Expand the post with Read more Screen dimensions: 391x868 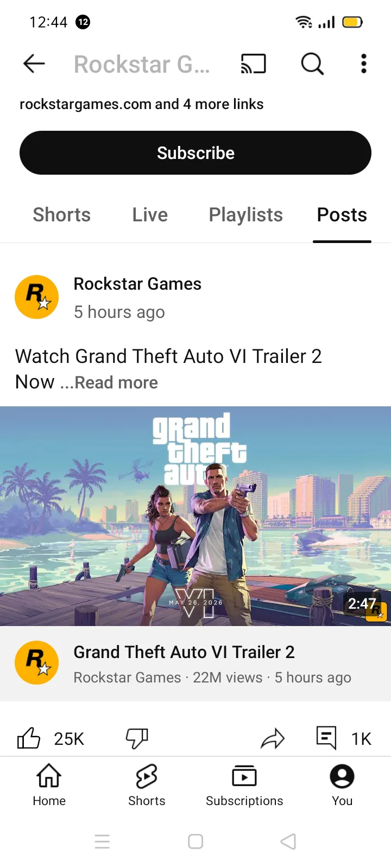click(x=116, y=382)
